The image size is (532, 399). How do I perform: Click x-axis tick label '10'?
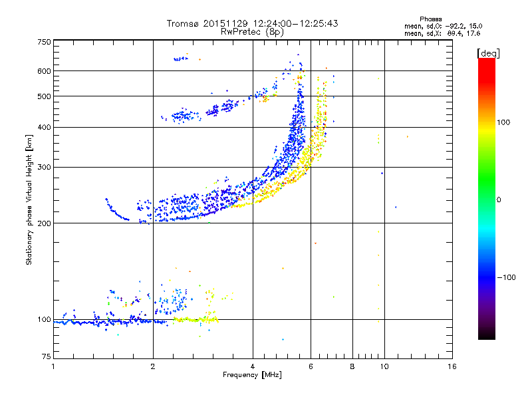point(384,366)
